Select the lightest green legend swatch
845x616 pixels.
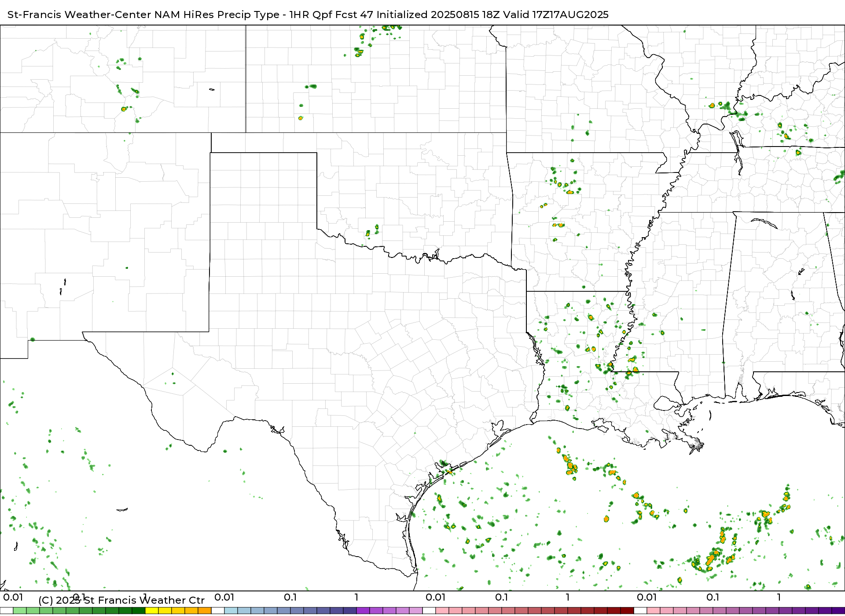(x=20, y=611)
